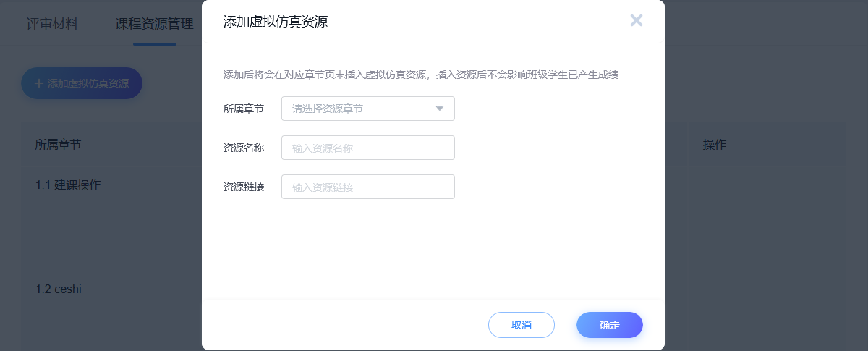Screen dimensions: 868x351
Task: Open the 请选择资源章节 dropdown
Action: click(x=362, y=109)
